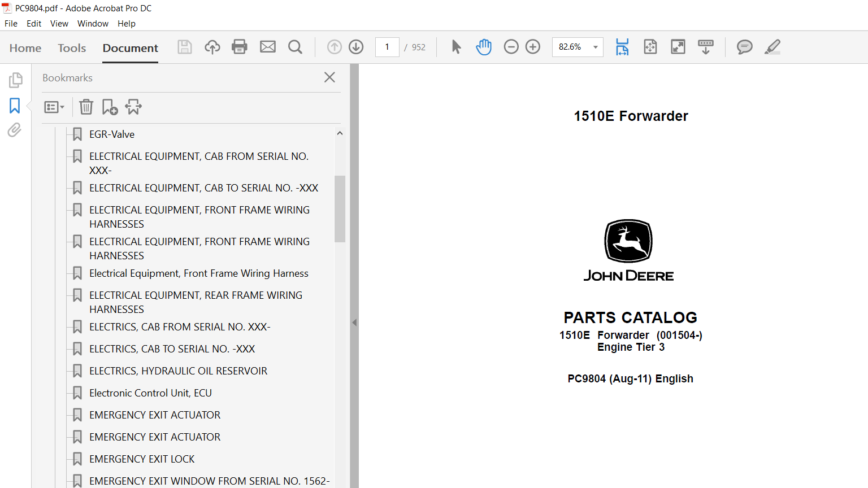Viewport: 868px width, 488px height.
Task: Click the PC9804 (Aug-11) English text
Action: click(x=630, y=379)
